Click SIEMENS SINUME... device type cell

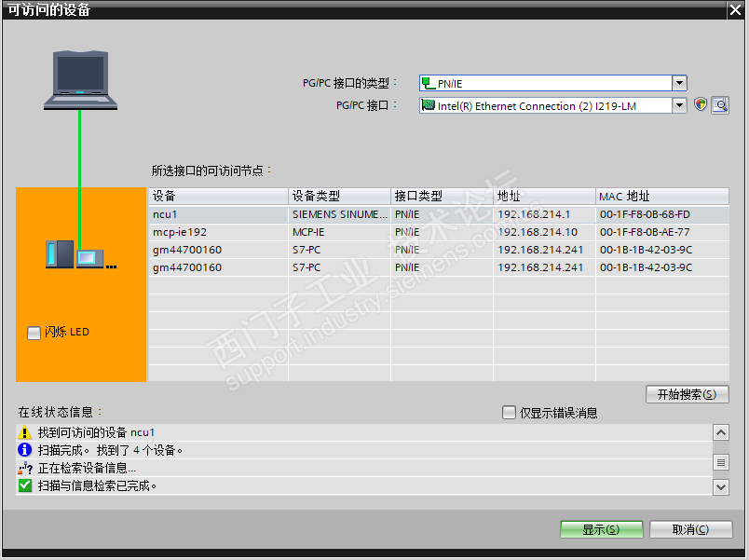(339, 214)
